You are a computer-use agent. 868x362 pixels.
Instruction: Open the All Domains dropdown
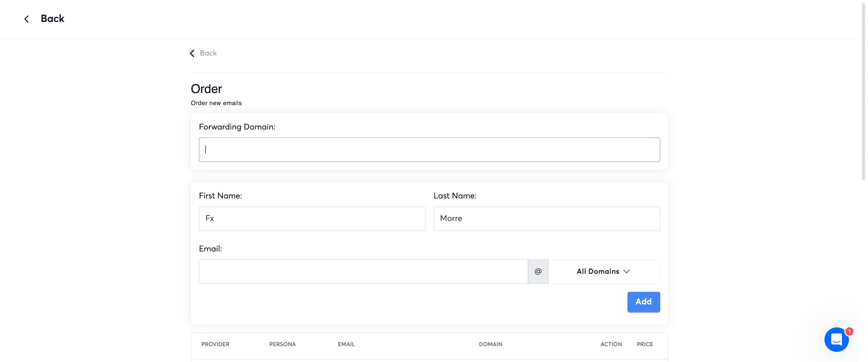click(x=604, y=271)
